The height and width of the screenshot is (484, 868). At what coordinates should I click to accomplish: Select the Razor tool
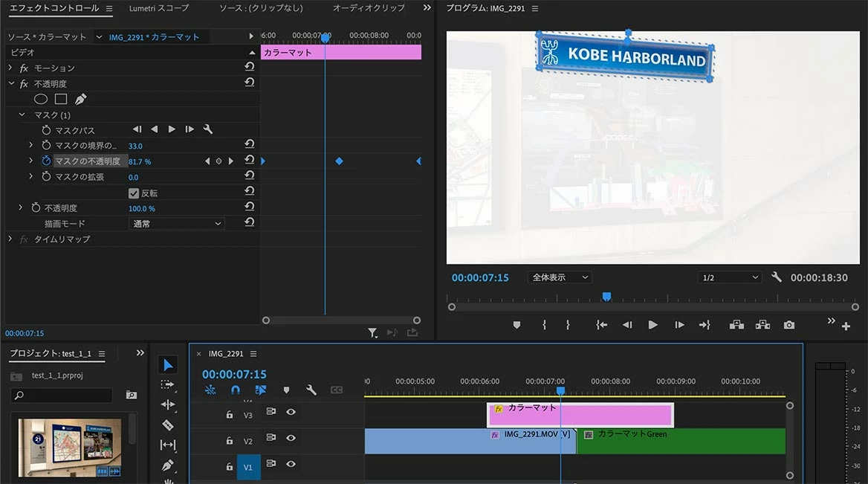(168, 425)
